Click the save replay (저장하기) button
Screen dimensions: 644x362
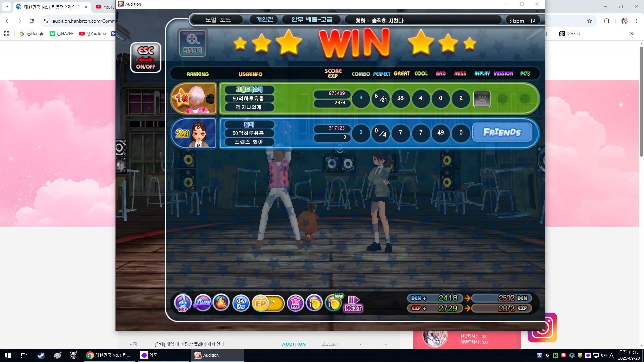click(193, 43)
